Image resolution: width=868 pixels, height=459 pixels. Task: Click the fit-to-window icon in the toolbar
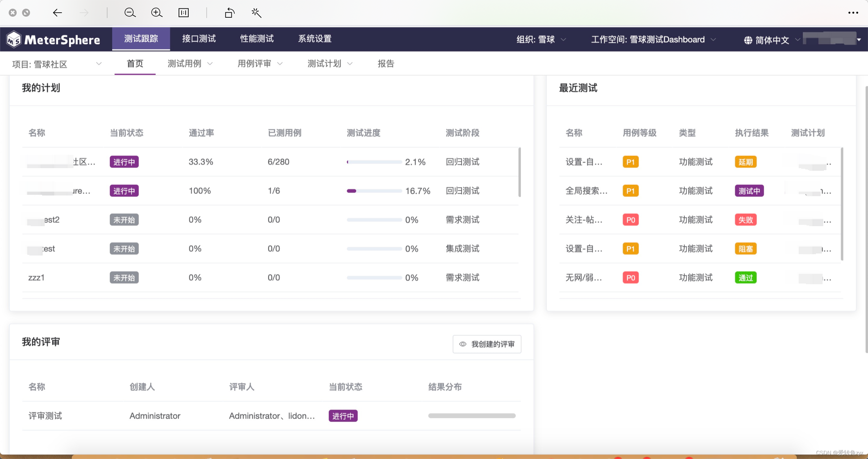184,13
